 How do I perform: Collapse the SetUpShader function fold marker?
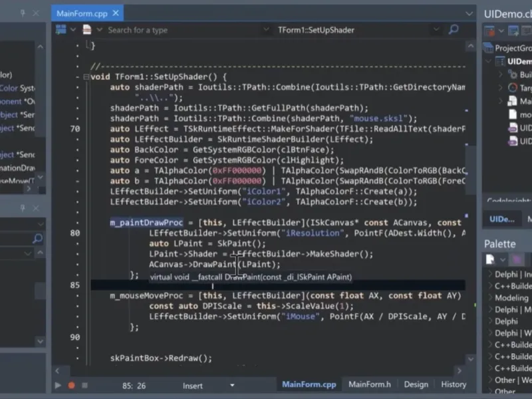[86, 77]
